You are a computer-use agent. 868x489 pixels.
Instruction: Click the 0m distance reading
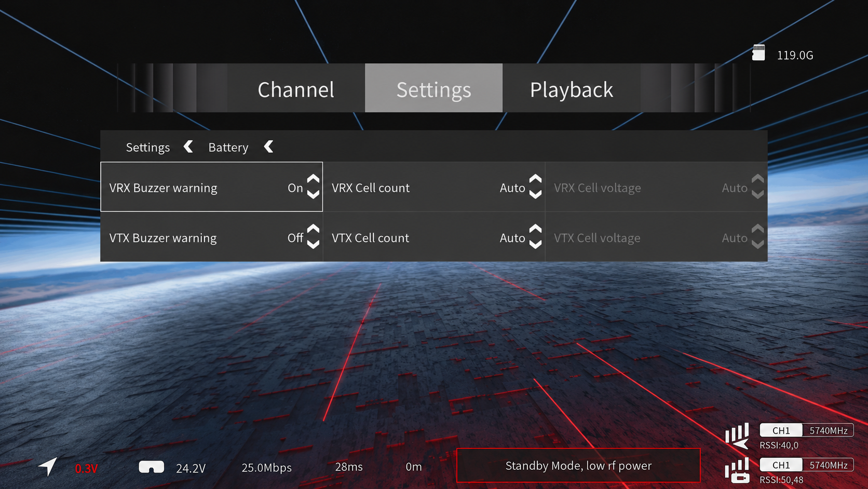(x=414, y=467)
